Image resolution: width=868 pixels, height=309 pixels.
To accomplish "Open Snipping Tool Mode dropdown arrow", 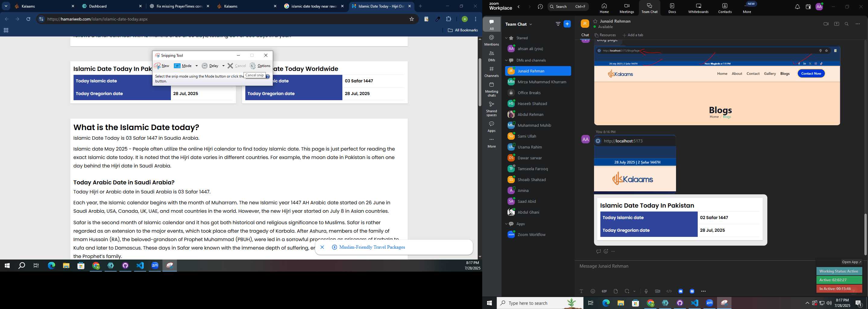I will (197, 66).
